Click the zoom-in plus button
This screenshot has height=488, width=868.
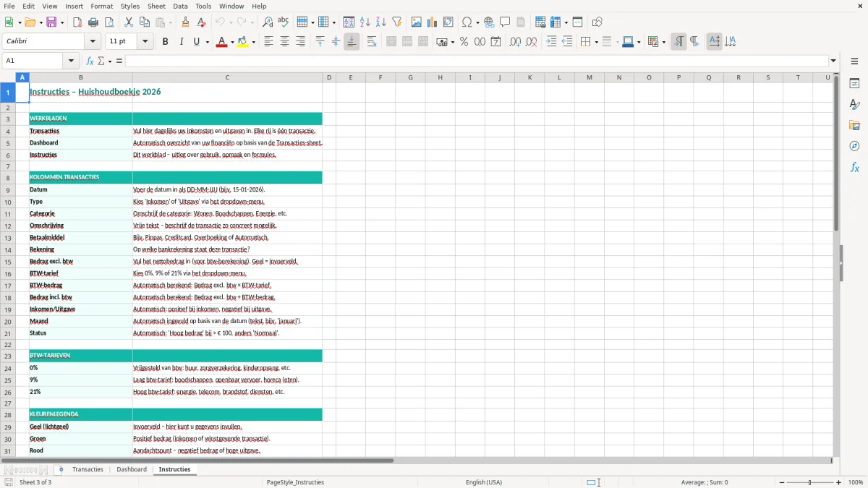(839, 482)
